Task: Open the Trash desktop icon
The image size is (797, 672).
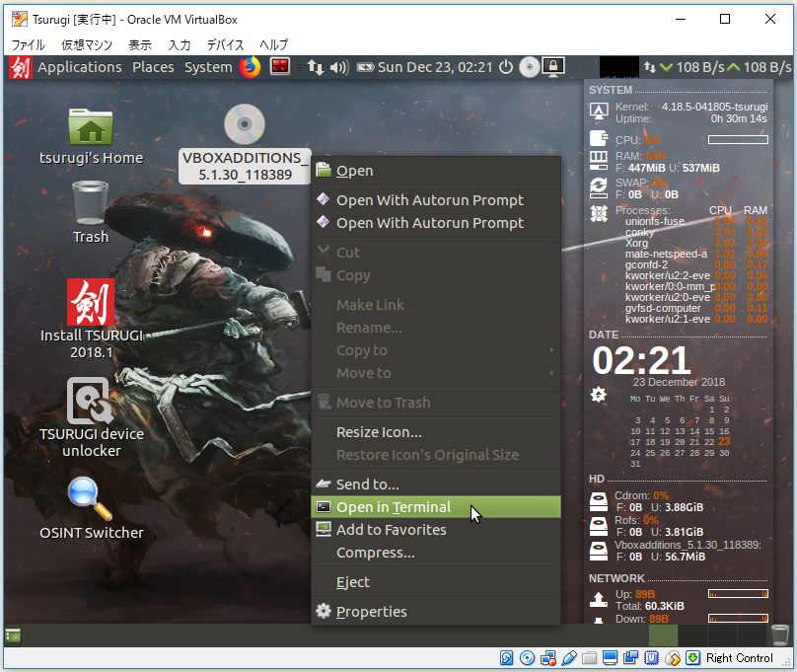Action: (x=91, y=203)
